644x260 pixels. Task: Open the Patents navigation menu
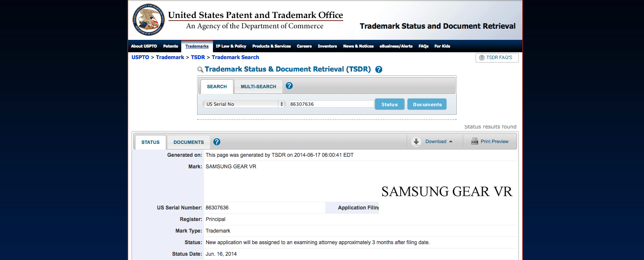point(171,46)
